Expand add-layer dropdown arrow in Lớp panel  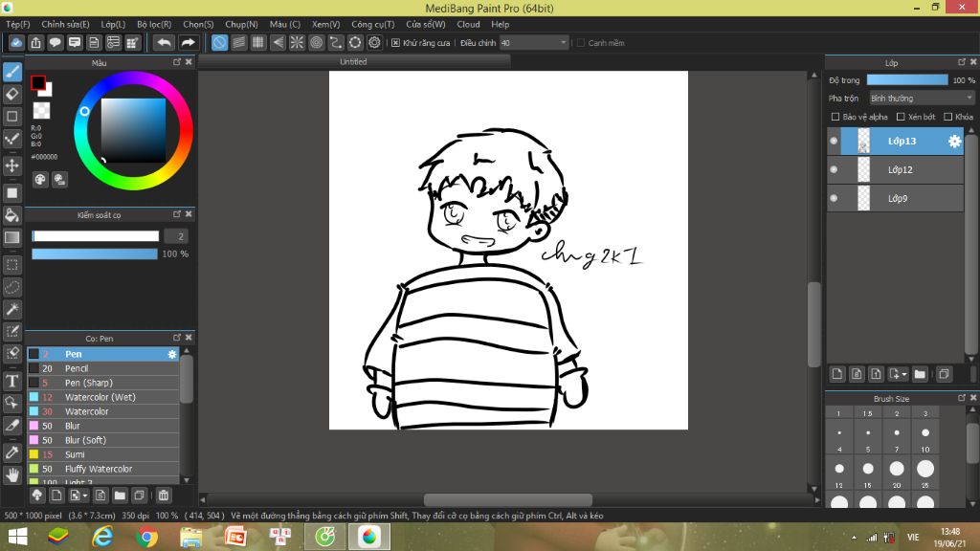(x=904, y=374)
